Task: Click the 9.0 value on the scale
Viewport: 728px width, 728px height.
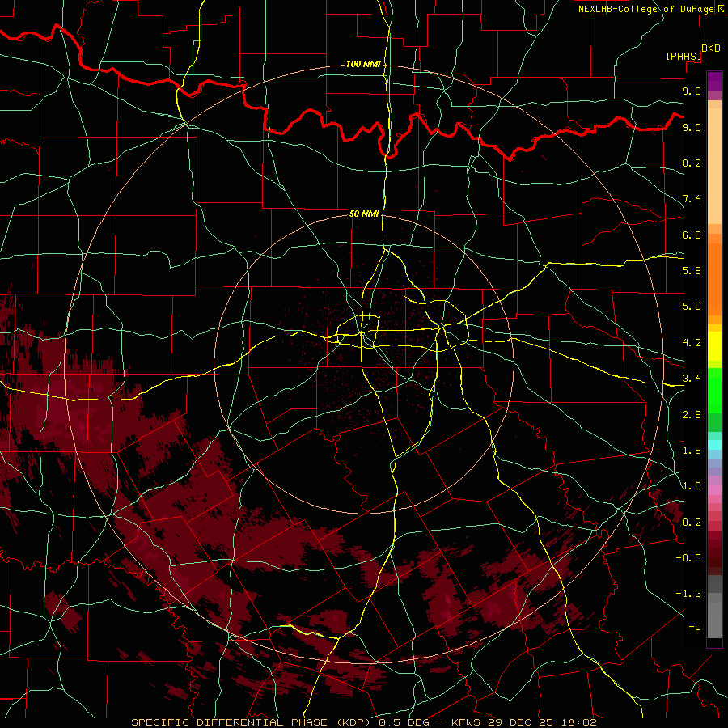Action: click(x=692, y=127)
